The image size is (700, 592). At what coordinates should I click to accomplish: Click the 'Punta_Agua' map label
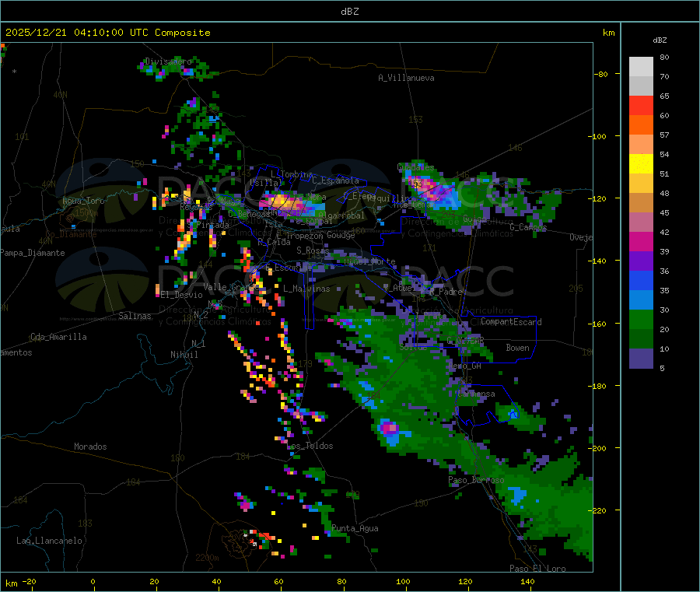(x=355, y=528)
